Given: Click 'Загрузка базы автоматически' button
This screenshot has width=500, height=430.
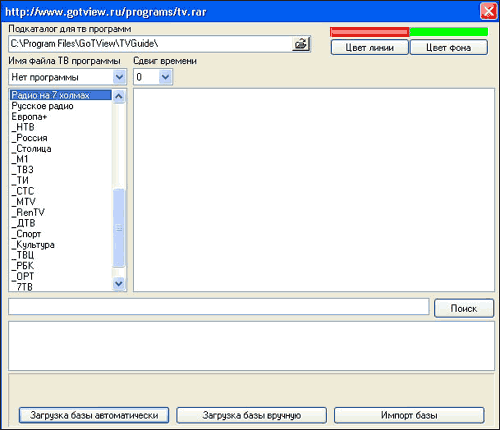Looking at the screenshot, I should (x=94, y=415).
